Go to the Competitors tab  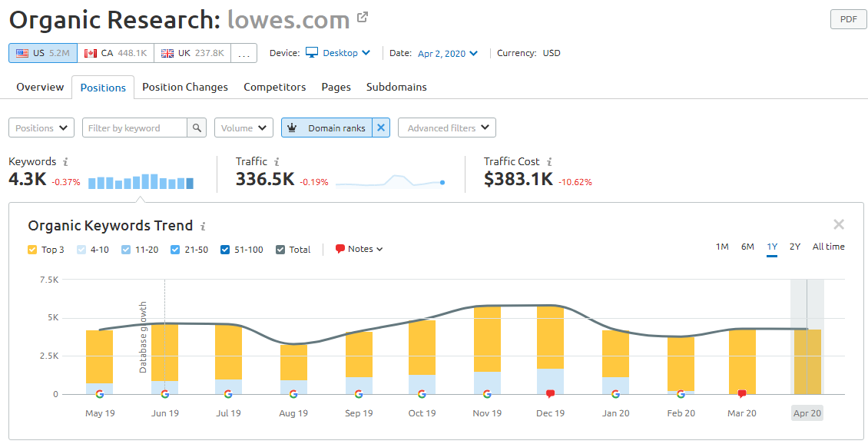tap(274, 87)
